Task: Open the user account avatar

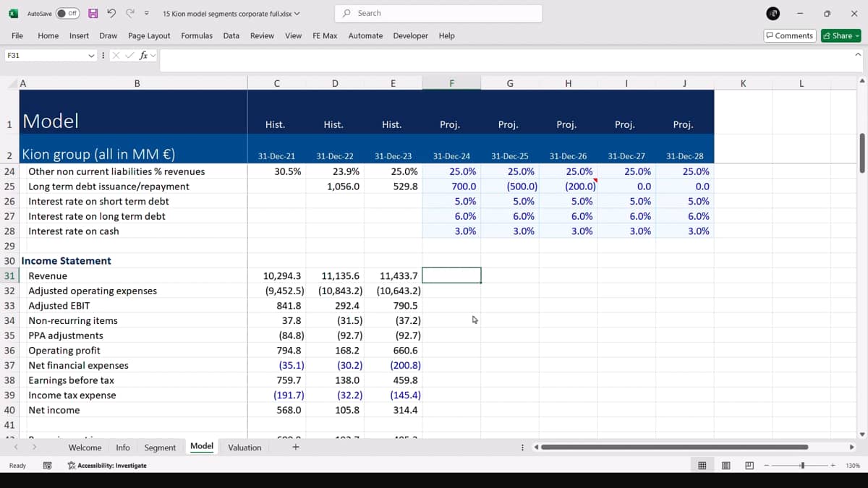Action: pos(773,13)
